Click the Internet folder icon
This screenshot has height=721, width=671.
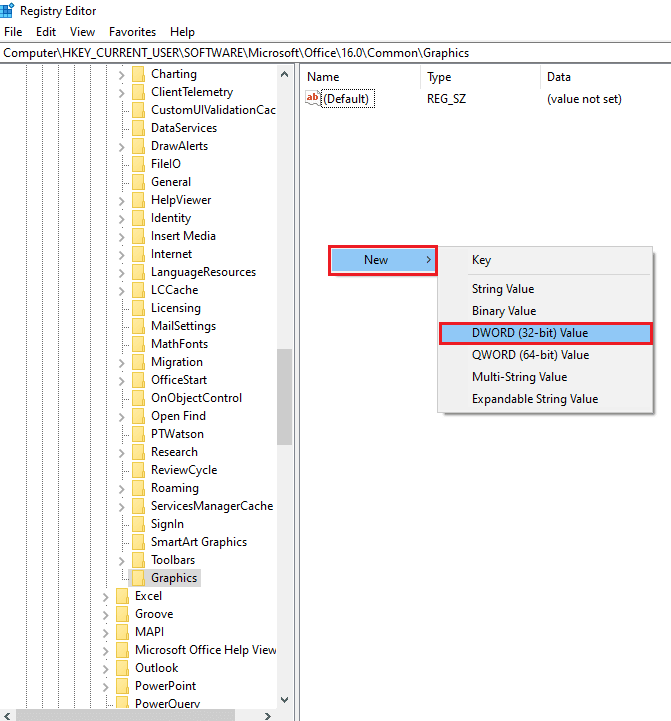tap(138, 254)
